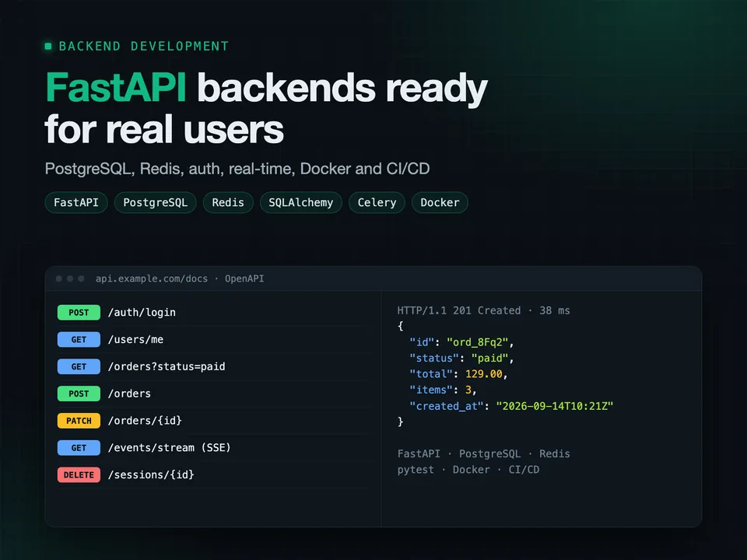
Task: Click the GET badge beside /events/stream
Action: 79,448
